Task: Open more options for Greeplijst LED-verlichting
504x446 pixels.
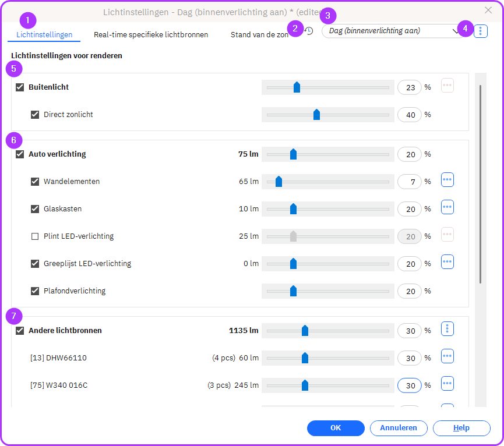Action: (x=447, y=262)
